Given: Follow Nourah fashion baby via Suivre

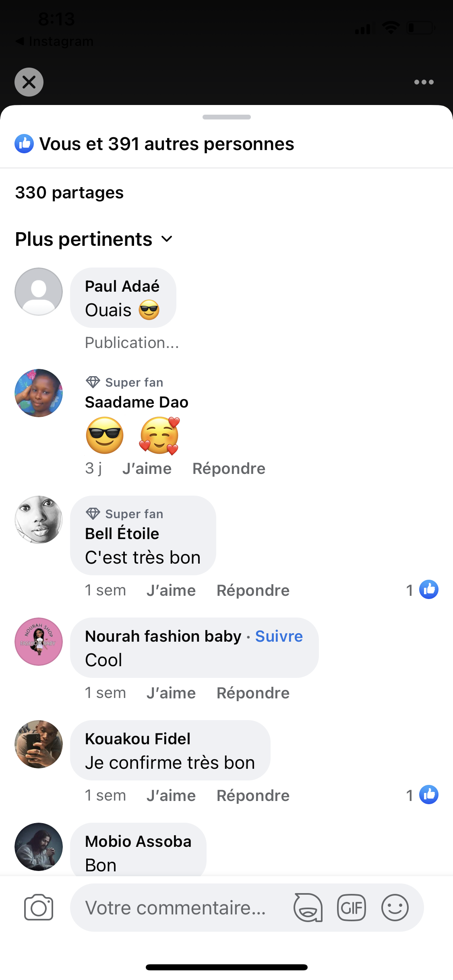Looking at the screenshot, I should pos(279,636).
